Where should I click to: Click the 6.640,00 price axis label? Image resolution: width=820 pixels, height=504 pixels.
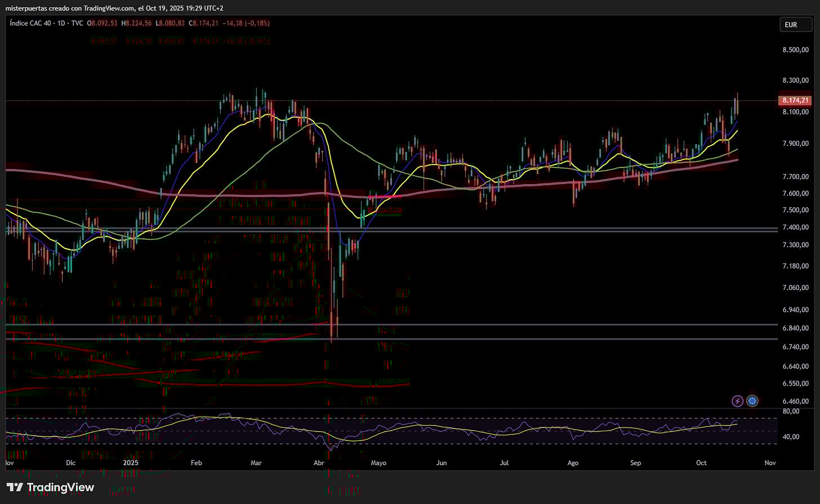click(795, 367)
